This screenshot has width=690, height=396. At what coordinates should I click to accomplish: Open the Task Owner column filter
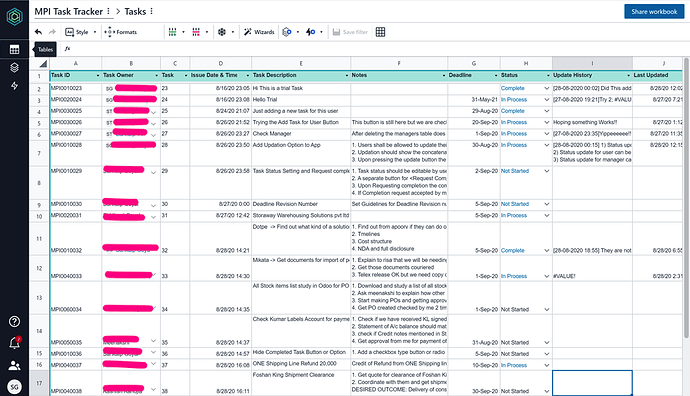click(156, 76)
